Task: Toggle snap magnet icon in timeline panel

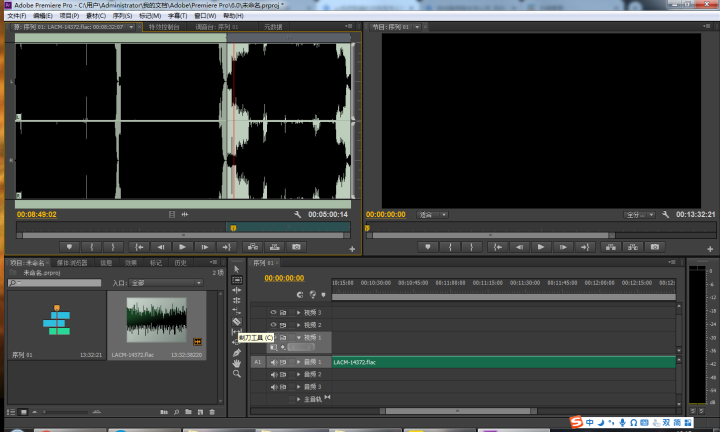Action: pyautogui.click(x=300, y=295)
